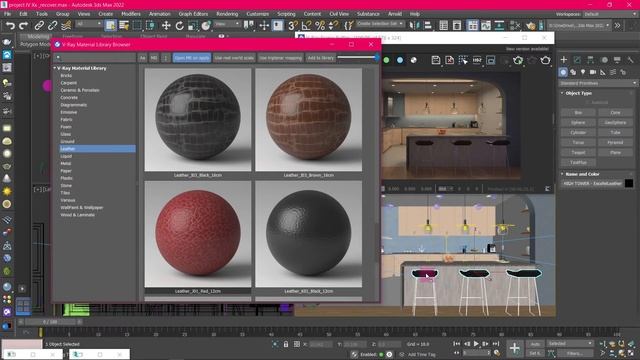Click the blue channel dot in frame buffer
640x360 pixels.
coord(400,60)
